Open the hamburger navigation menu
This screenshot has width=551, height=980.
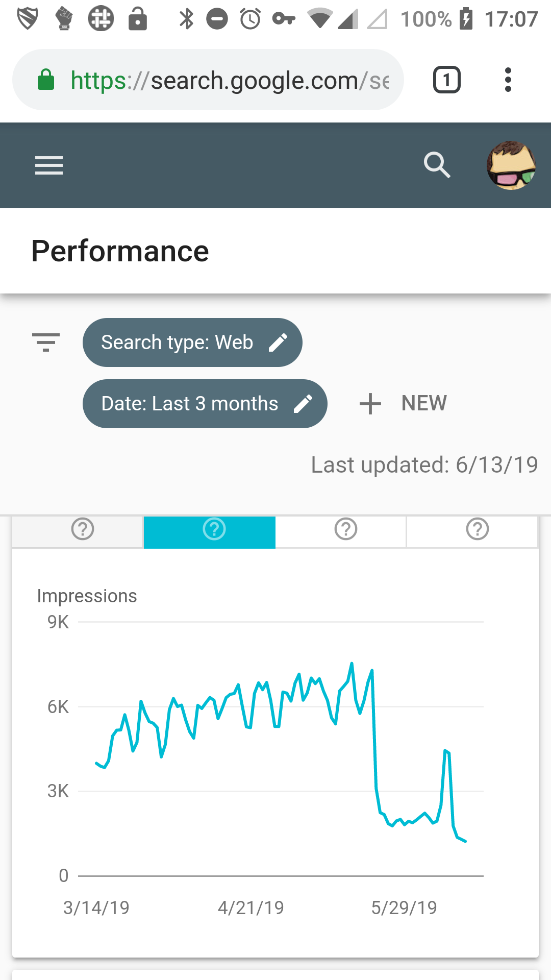49,165
